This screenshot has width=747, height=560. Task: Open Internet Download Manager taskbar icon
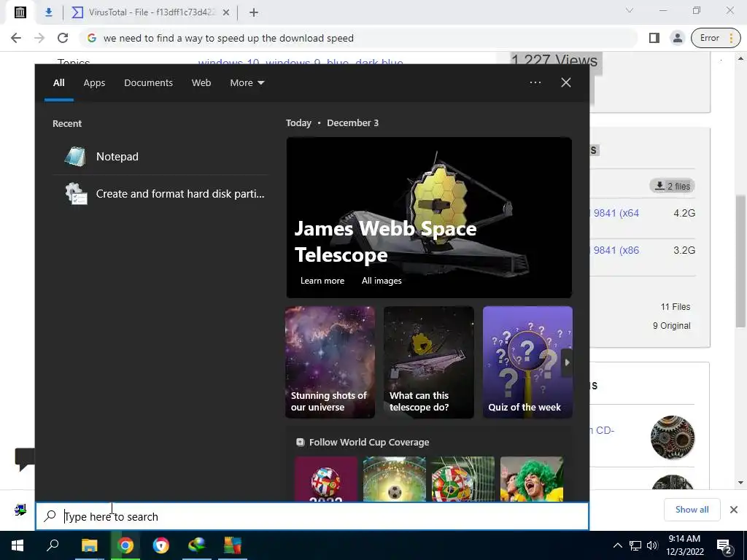(x=197, y=545)
